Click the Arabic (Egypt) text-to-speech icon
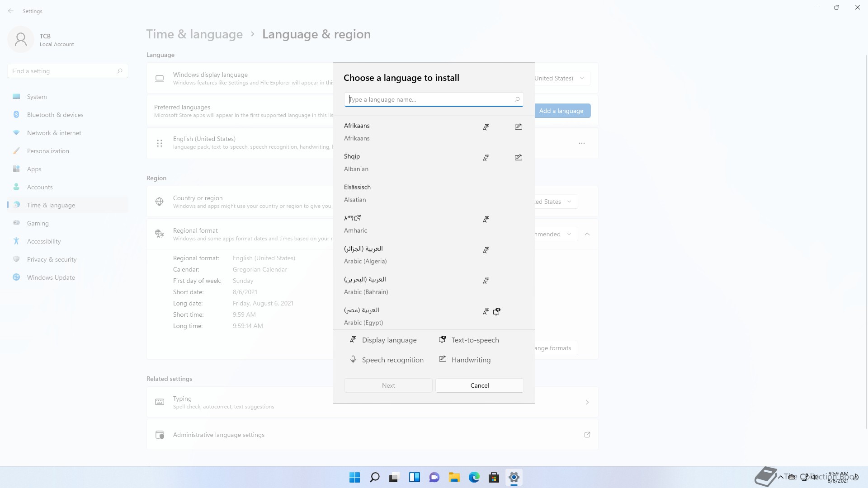Image resolution: width=868 pixels, height=488 pixels. [497, 311]
